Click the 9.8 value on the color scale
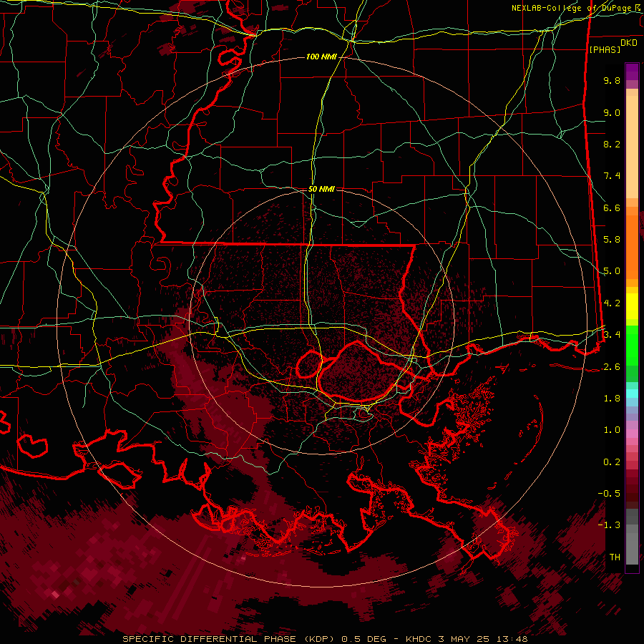This screenshot has width=644, height=644. click(612, 80)
